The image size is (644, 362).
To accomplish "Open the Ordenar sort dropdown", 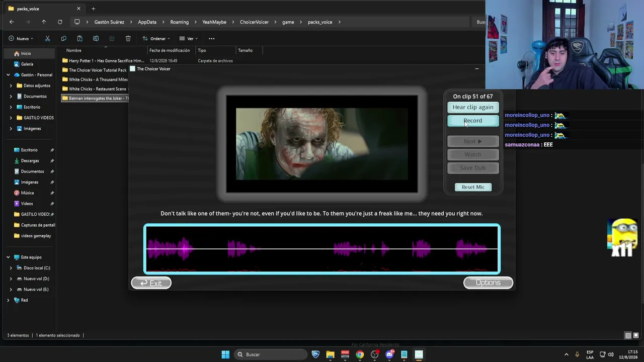I will [x=156, y=38].
